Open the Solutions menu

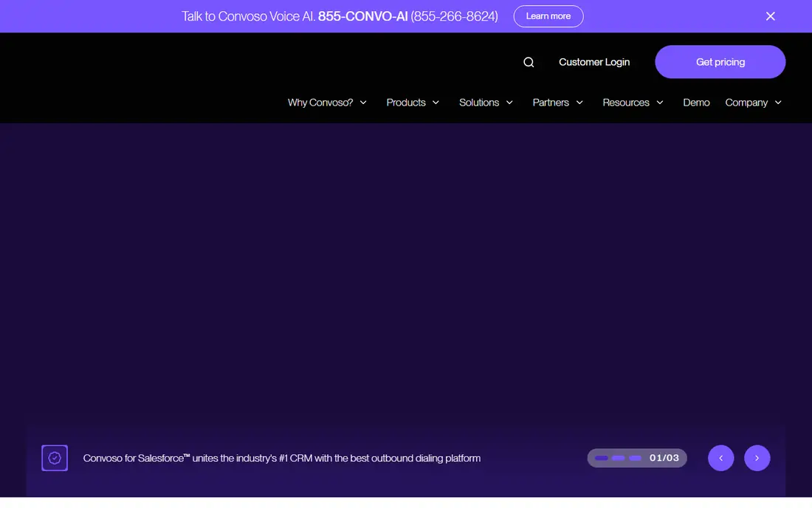click(479, 103)
